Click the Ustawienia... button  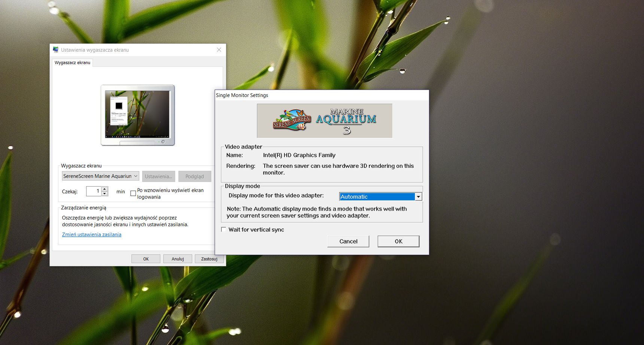pyautogui.click(x=158, y=176)
